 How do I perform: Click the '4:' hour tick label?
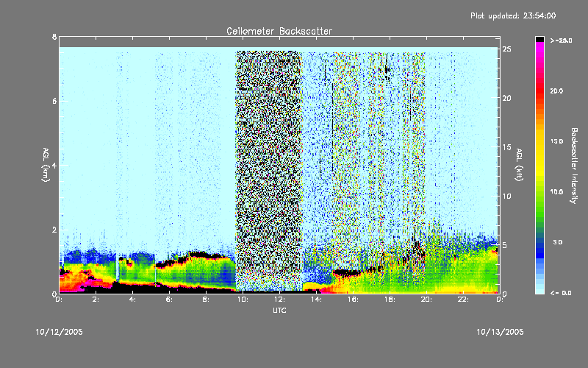133,300
